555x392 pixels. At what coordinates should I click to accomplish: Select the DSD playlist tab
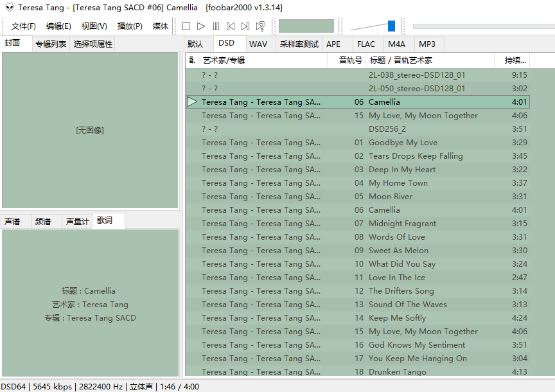click(230, 43)
